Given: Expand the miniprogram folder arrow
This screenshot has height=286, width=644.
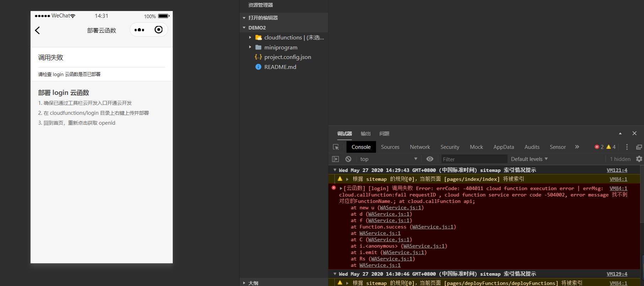Looking at the screenshot, I should [x=250, y=47].
